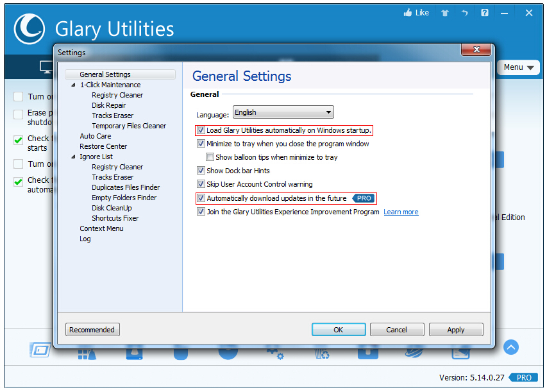Confirm settings with OK button
This screenshot has height=392, width=547.
tap(339, 330)
